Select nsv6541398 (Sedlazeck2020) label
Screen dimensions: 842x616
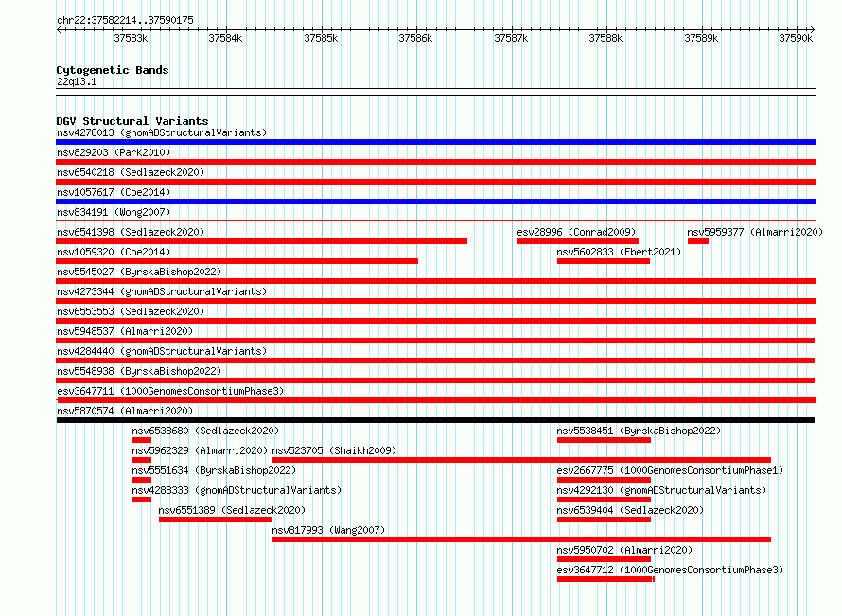click(x=131, y=232)
